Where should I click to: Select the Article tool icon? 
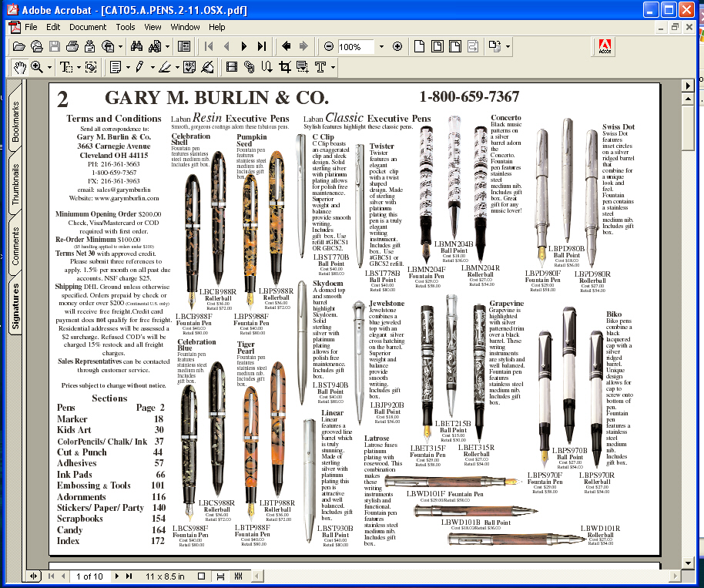[267, 67]
